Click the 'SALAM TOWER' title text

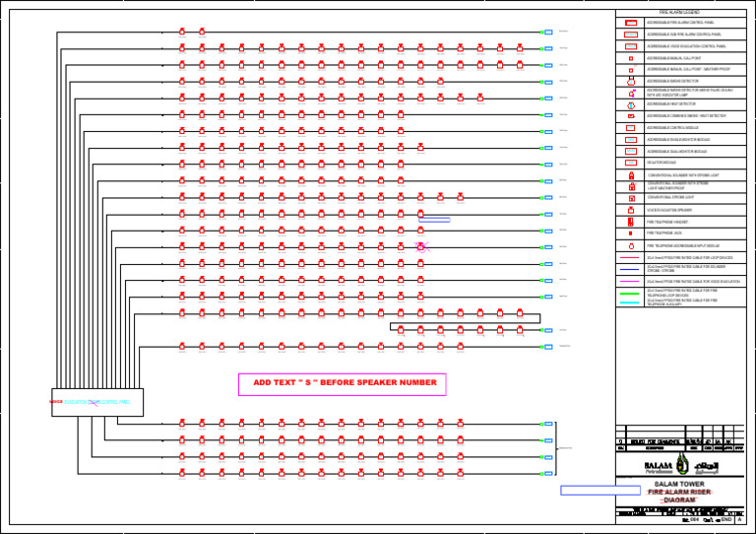[679, 484]
